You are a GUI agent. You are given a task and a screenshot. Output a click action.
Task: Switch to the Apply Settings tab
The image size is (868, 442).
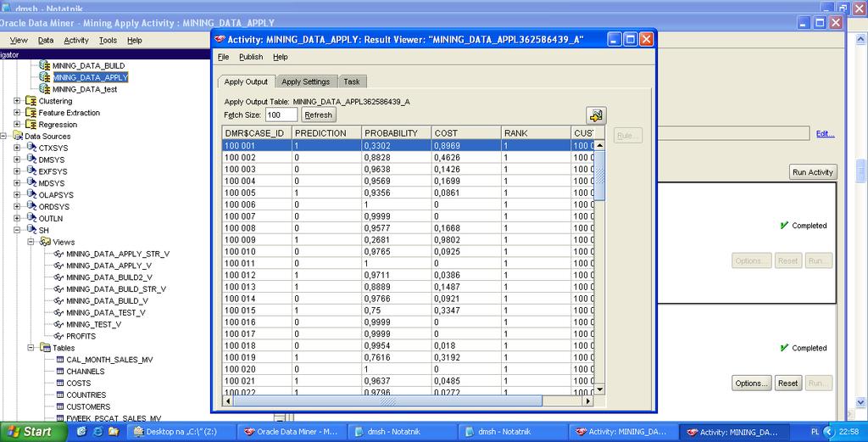(x=305, y=81)
